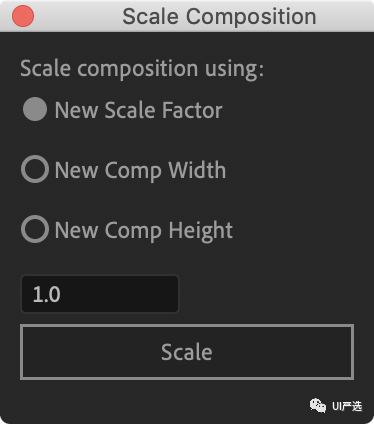The width and height of the screenshot is (374, 424).
Task: Pick the filled circle beside New Scale Factor
Action: [35, 109]
